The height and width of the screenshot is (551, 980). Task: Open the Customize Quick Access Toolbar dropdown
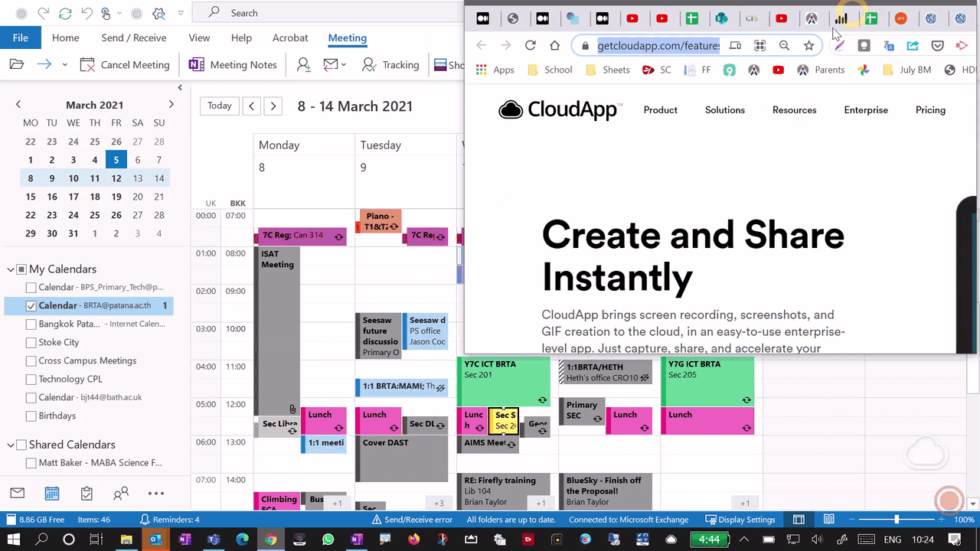coord(180,13)
